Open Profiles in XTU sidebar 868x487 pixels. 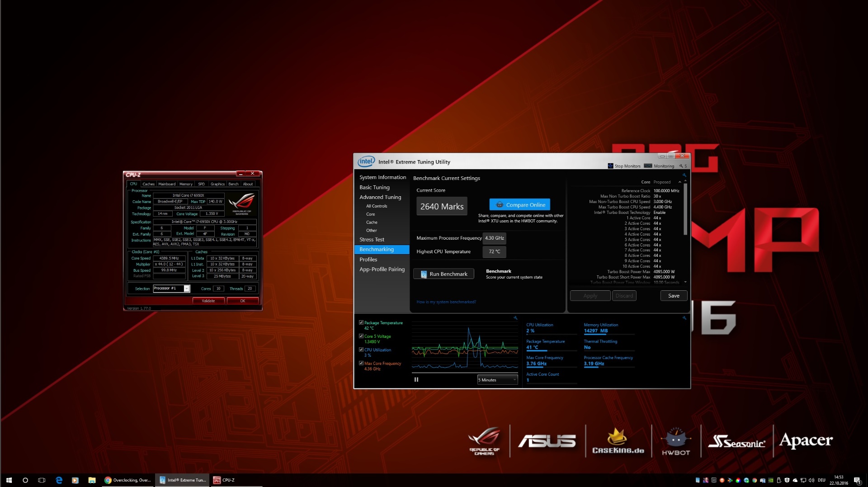[x=368, y=260]
